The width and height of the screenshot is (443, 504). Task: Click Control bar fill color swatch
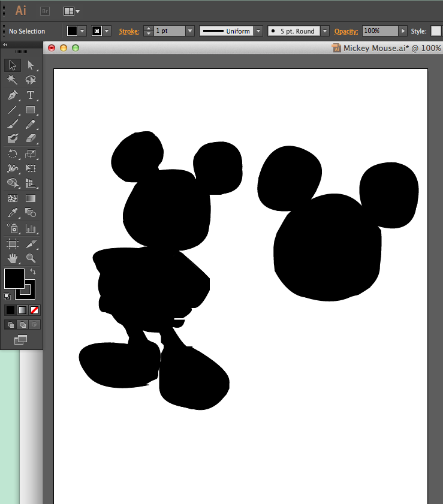tap(72, 31)
